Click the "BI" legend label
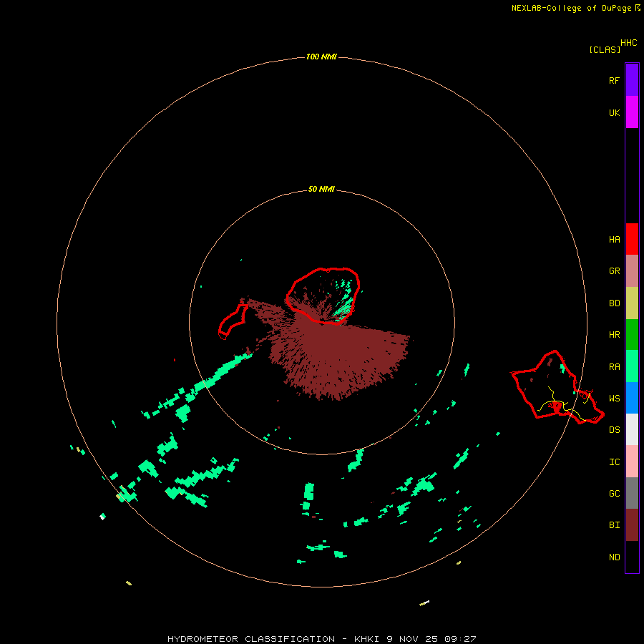This screenshot has width=644, height=644. [x=614, y=525]
